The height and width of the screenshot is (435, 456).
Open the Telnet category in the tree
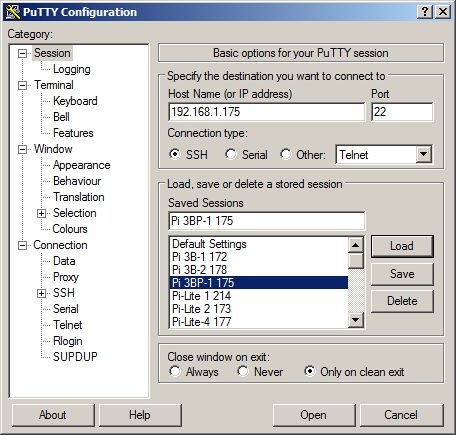68,325
